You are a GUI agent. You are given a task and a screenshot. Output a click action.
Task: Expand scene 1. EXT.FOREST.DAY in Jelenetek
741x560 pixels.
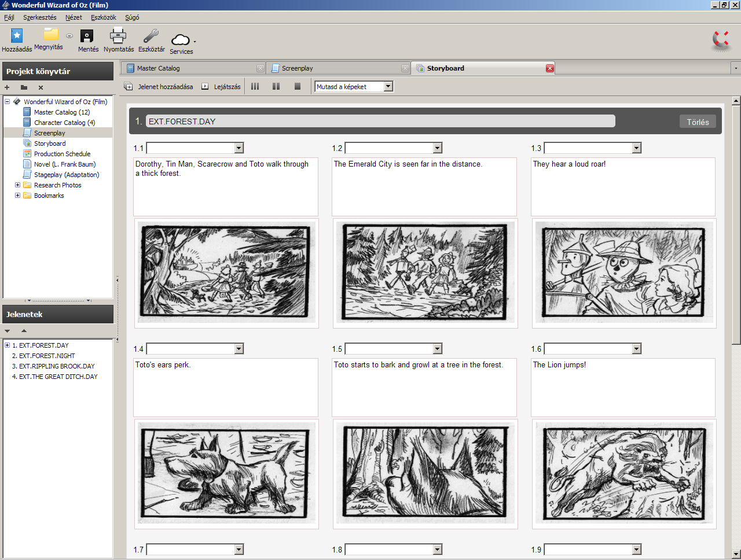coord(7,345)
